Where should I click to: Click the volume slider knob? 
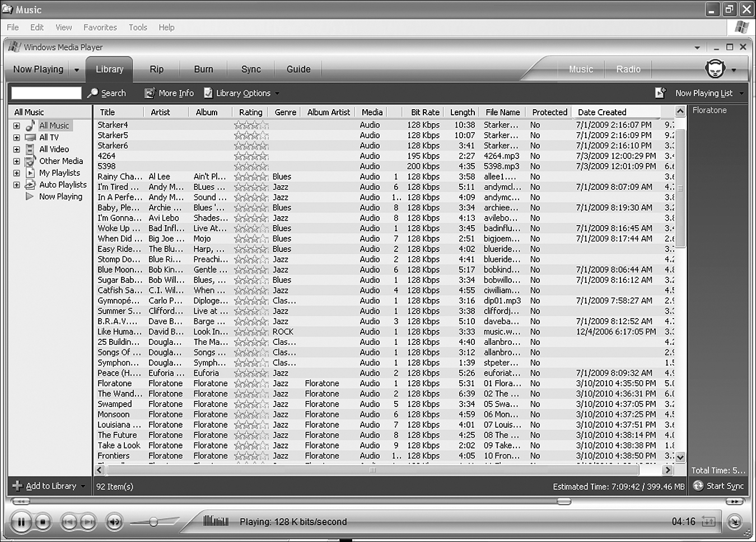click(153, 522)
